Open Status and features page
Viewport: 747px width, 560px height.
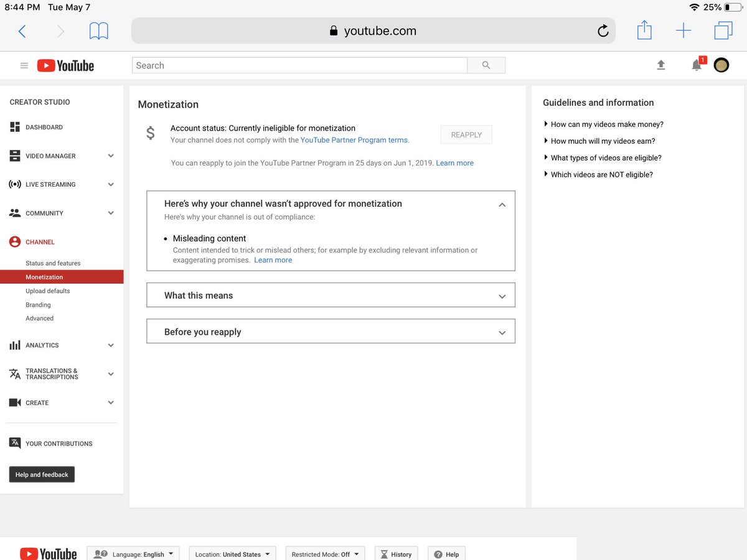coord(53,263)
